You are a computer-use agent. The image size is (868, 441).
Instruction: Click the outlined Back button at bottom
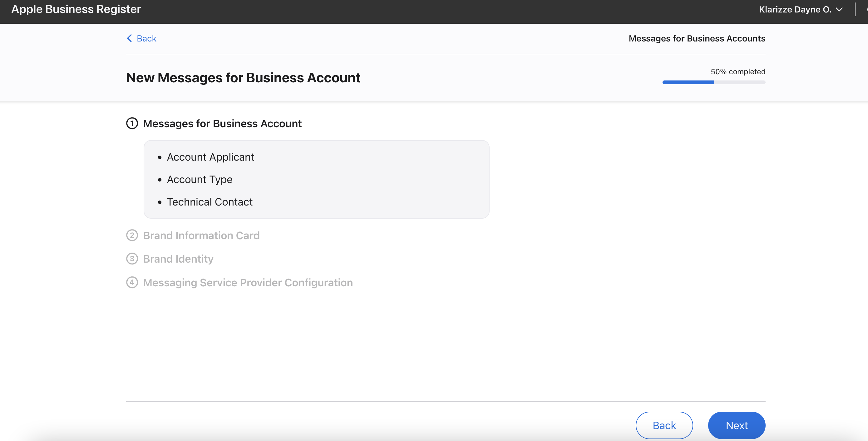(x=664, y=425)
